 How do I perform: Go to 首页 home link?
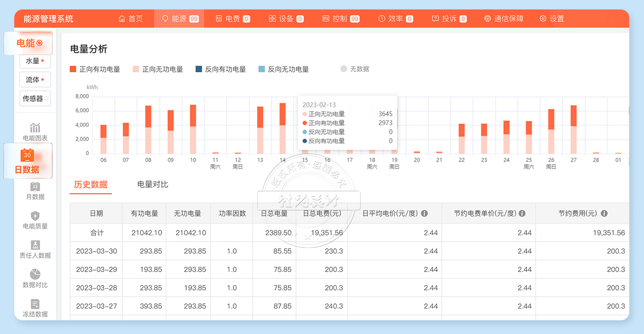(x=130, y=19)
